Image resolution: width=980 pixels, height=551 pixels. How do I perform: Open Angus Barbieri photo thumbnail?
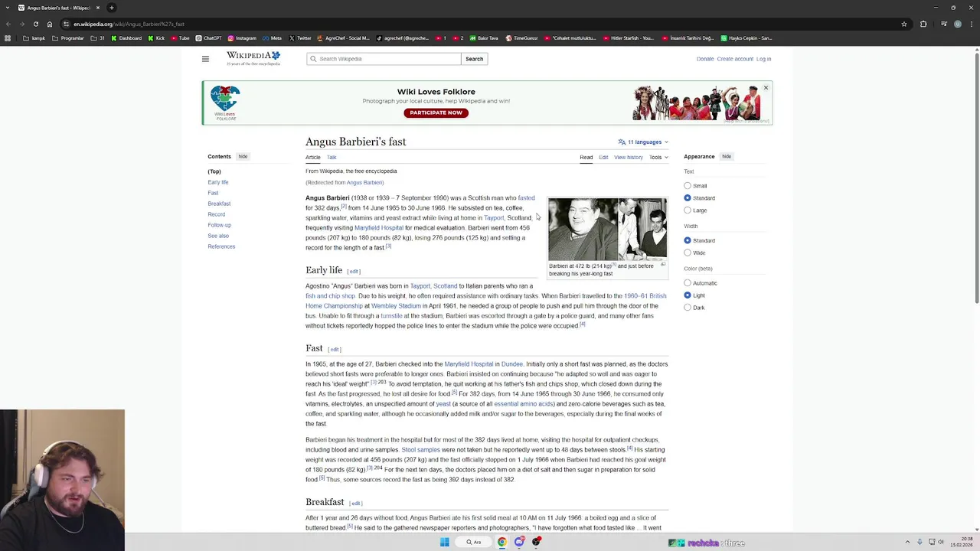tap(607, 229)
